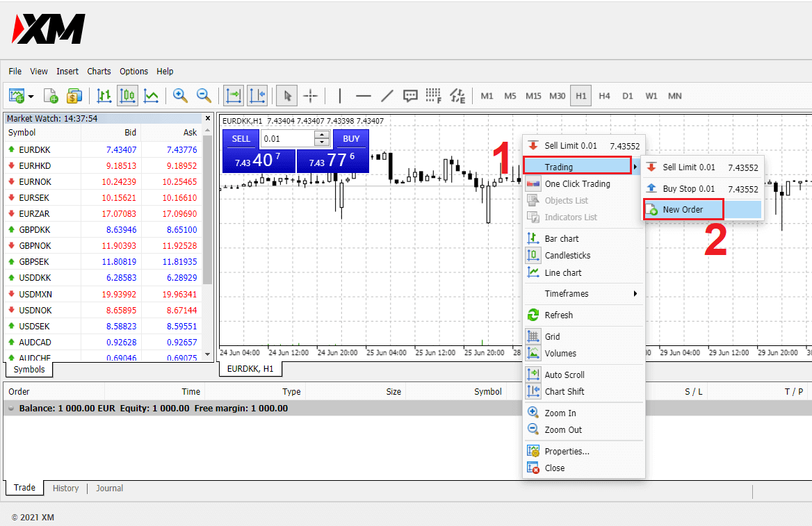Switch to M1 timeframe

click(x=487, y=96)
